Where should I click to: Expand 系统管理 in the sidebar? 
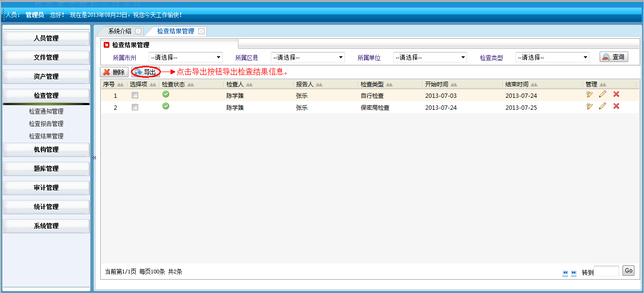[x=46, y=226]
